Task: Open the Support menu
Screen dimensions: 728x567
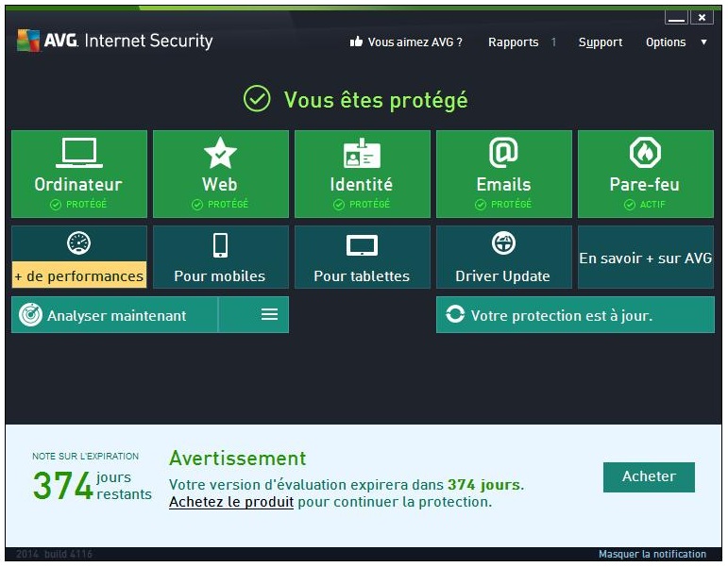Action: pos(601,42)
